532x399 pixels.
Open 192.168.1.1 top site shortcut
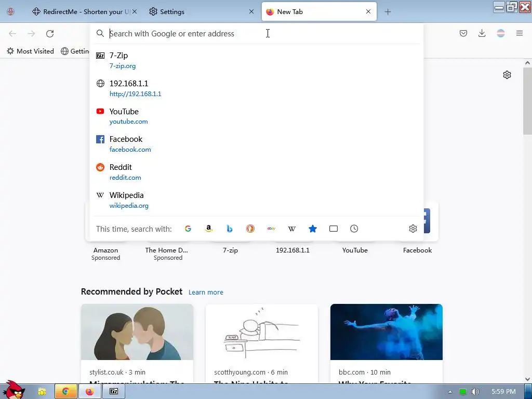point(292,250)
